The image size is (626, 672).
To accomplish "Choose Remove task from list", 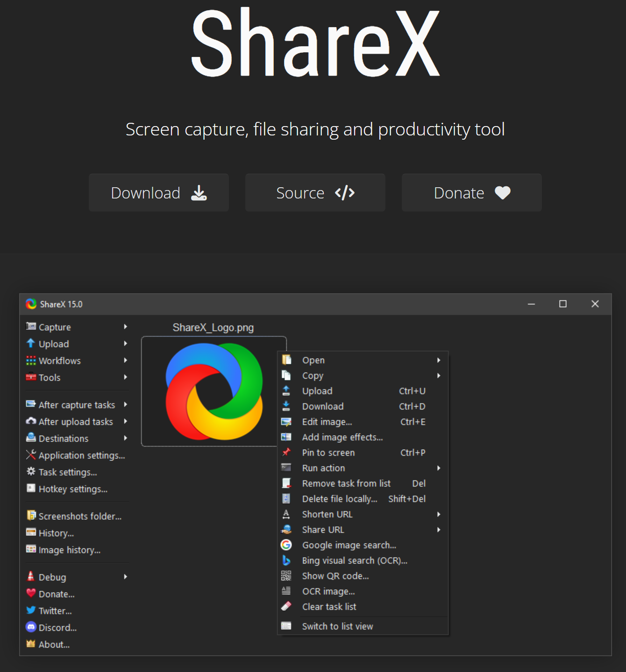I will click(x=363, y=483).
